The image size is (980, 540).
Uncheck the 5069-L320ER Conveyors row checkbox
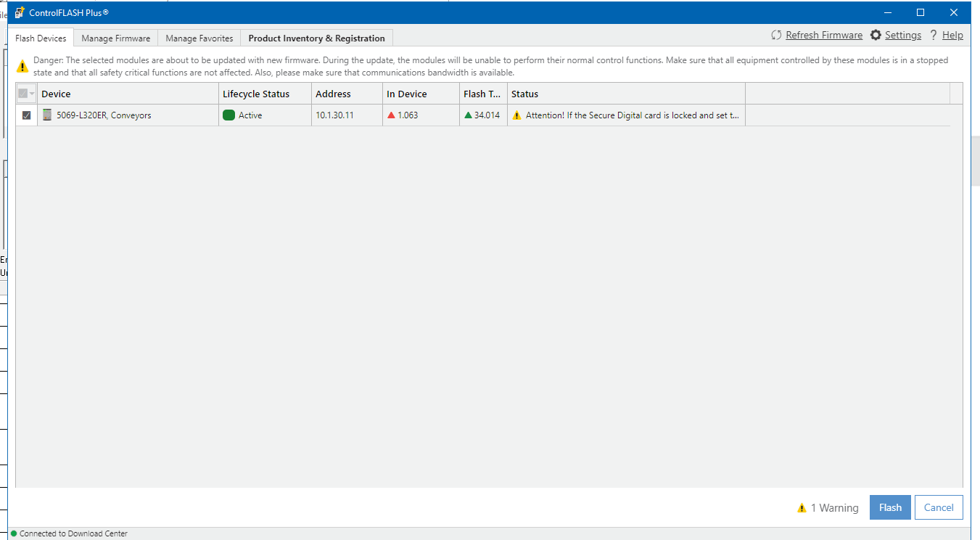coord(27,115)
